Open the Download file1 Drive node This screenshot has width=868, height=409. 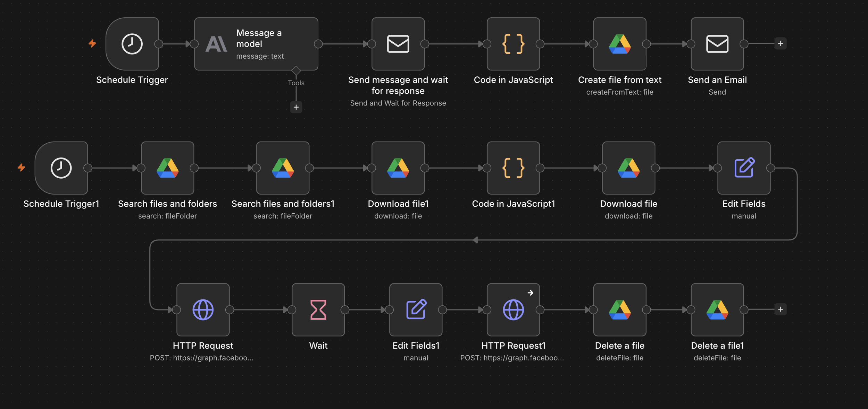[x=398, y=168]
